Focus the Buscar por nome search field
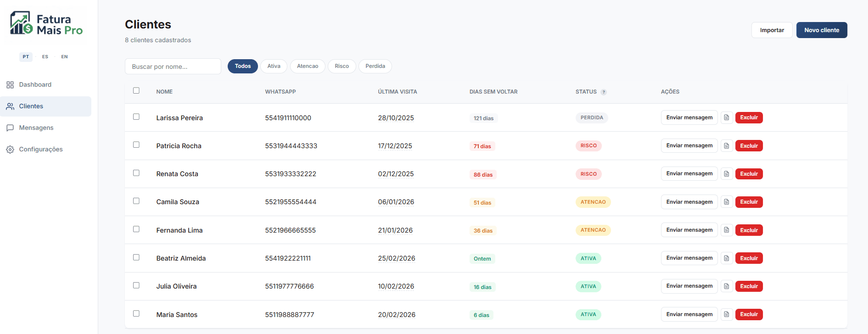The width and height of the screenshot is (868, 334). point(173,67)
